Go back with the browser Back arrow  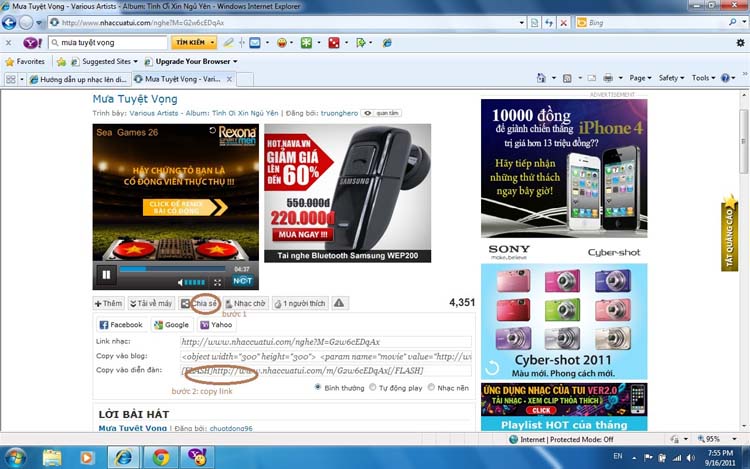click(9, 22)
